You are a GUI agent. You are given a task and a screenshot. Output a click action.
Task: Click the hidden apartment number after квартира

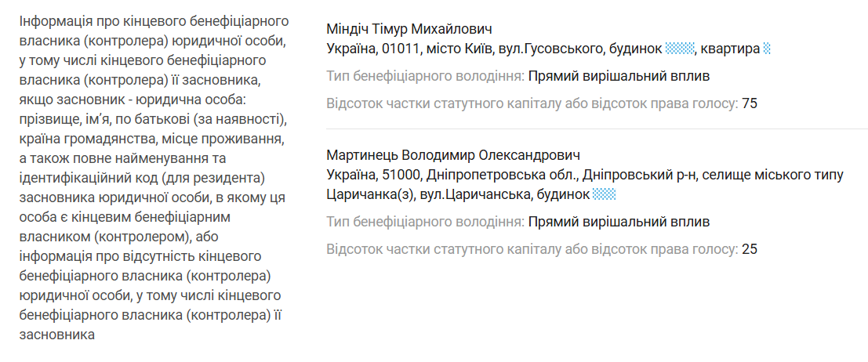pyautogui.click(x=767, y=49)
